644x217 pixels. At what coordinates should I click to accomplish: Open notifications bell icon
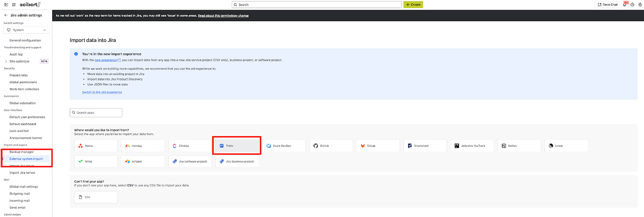(x=625, y=4)
